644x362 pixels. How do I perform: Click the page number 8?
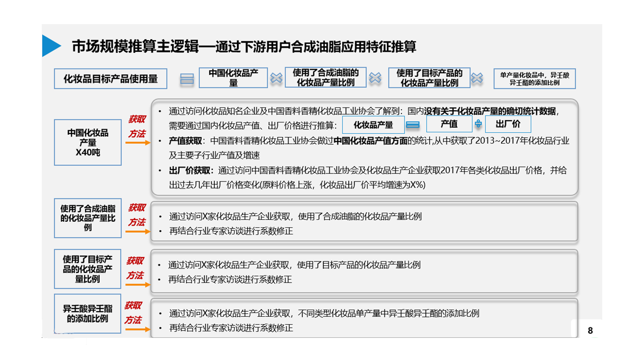pyautogui.click(x=590, y=330)
